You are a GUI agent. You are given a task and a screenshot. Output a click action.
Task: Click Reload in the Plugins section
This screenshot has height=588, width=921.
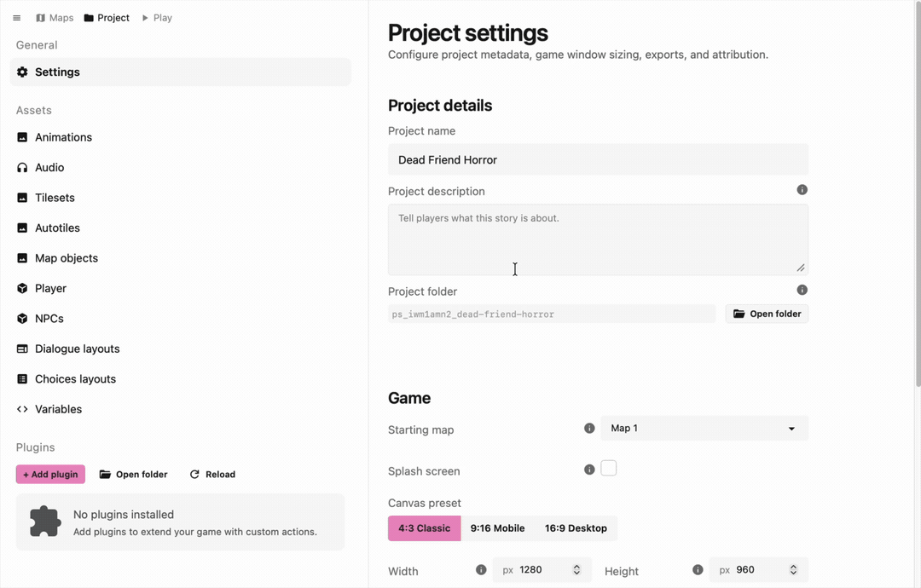point(212,474)
